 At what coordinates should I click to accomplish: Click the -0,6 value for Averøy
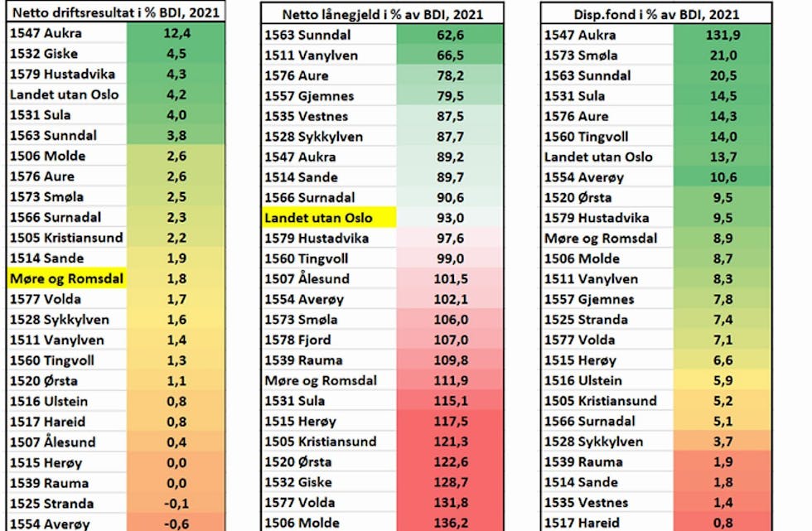(x=176, y=523)
